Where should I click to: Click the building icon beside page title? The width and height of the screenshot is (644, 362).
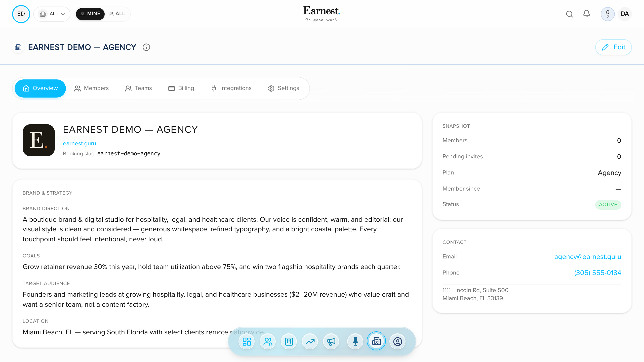tap(18, 47)
